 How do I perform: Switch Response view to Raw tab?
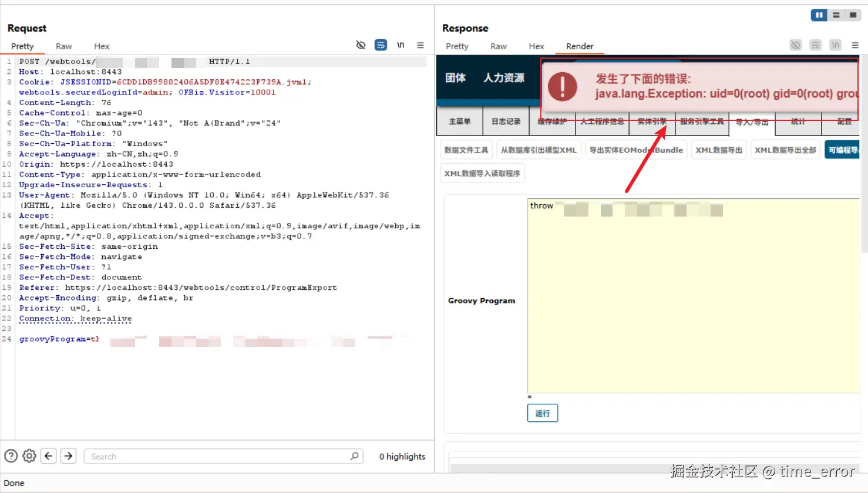[499, 46]
